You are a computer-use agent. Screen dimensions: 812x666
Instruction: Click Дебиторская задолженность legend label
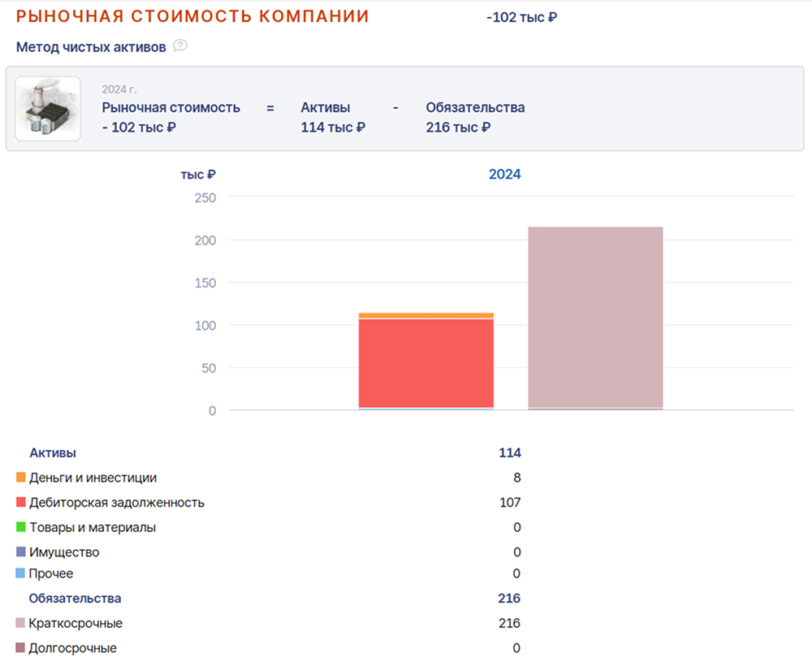click(x=117, y=503)
